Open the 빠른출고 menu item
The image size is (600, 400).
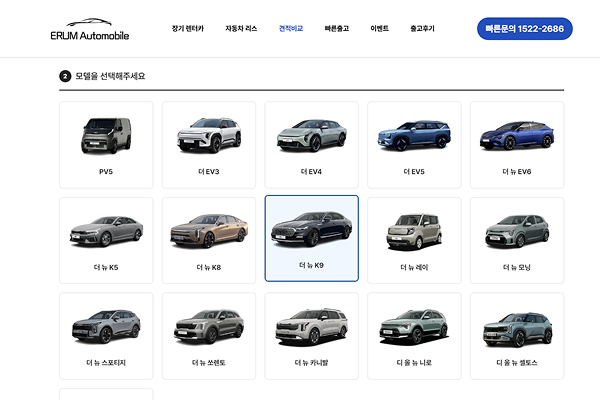coord(337,29)
